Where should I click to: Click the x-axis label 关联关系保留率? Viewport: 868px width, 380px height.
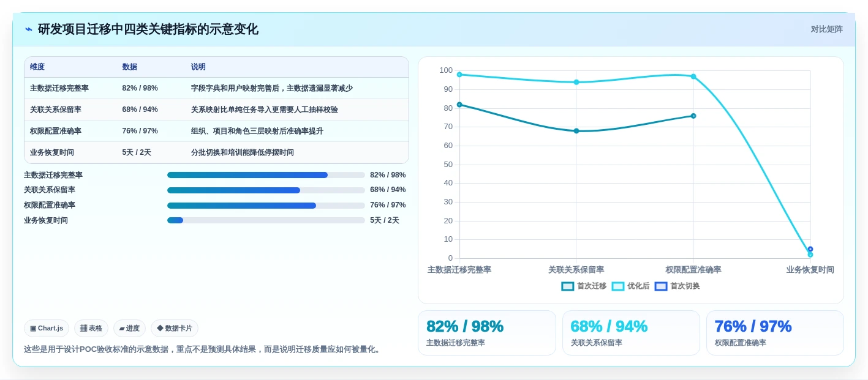pyautogui.click(x=576, y=270)
